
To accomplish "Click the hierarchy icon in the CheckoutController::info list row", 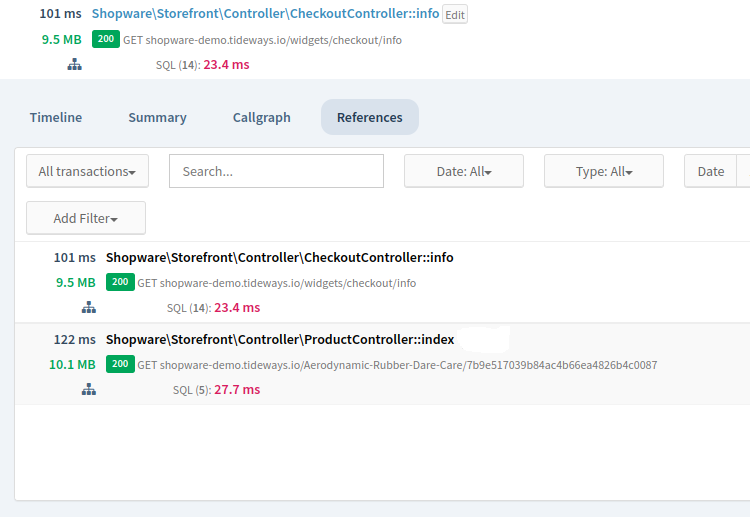I will (x=88, y=308).
